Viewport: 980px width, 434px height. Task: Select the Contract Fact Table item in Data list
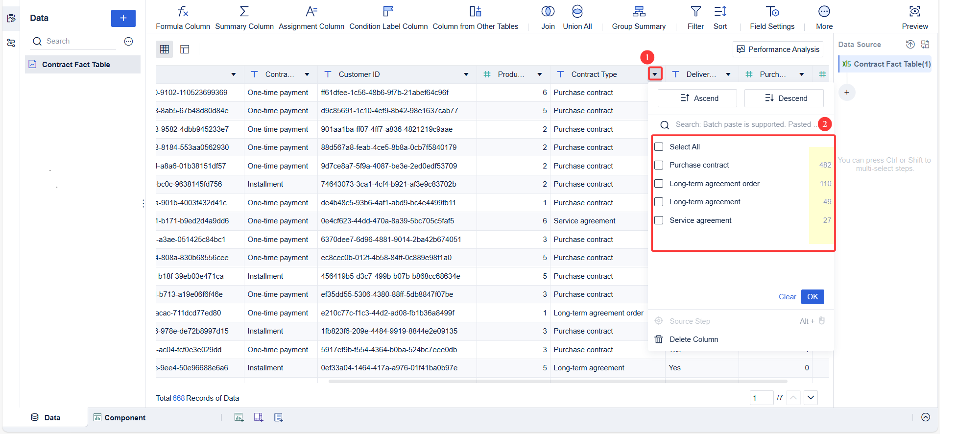click(83, 65)
